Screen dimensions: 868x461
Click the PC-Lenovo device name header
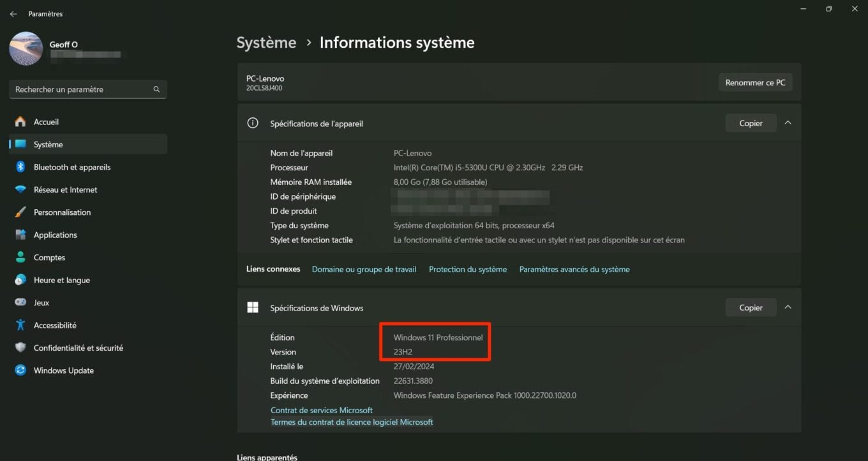point(266,78)
